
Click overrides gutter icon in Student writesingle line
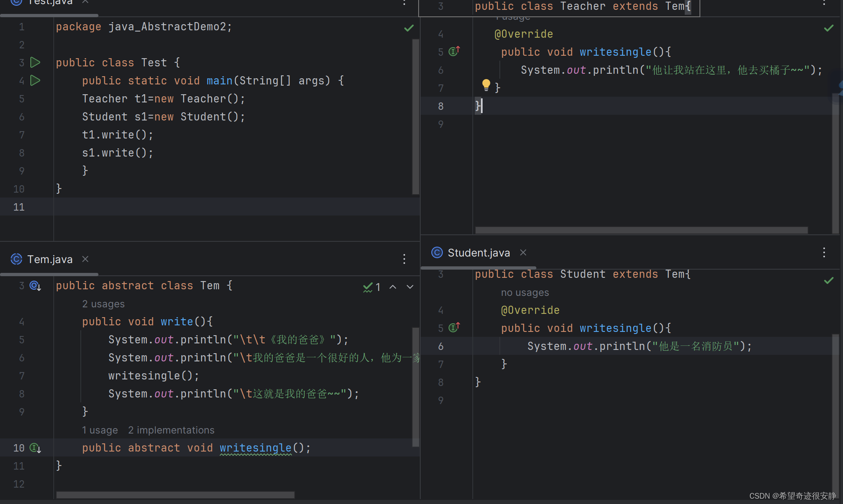pyautogui.click(x=454, y=327)
